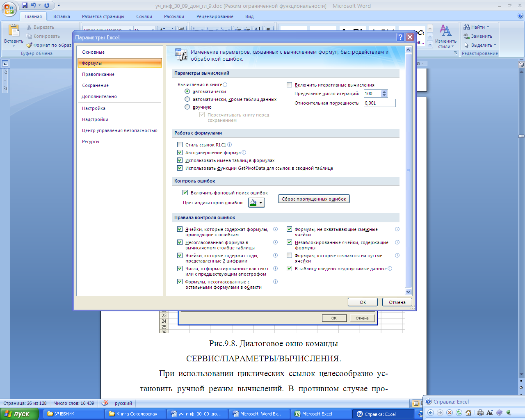Click the Redo/Repeat icon in quick access toolbar

[x=47, y=5]
